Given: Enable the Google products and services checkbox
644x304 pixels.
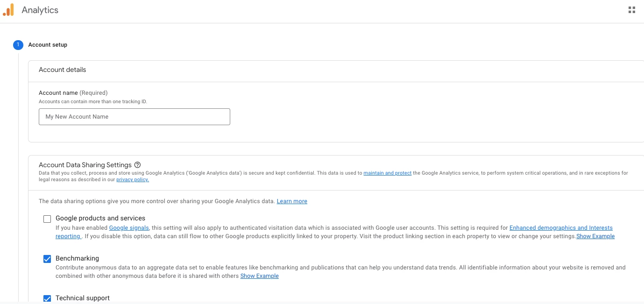Looking at the screenshot, I should click(47, 219).
